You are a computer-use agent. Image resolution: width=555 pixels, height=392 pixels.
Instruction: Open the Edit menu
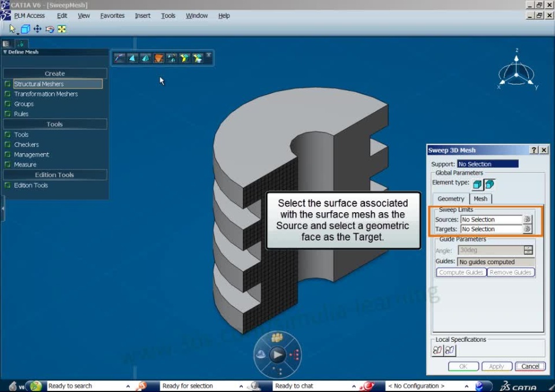pos(62,16)
